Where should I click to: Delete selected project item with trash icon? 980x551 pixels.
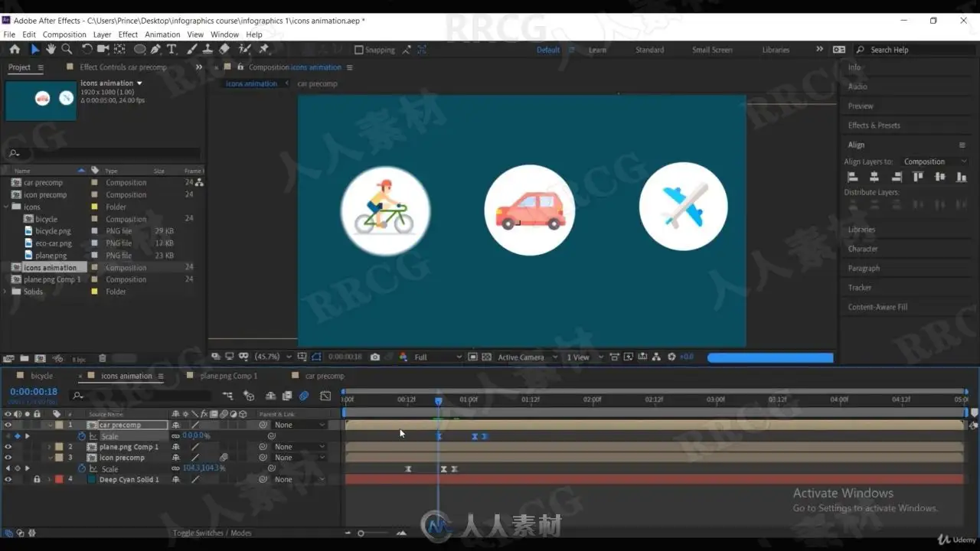[x=103, y=358]
